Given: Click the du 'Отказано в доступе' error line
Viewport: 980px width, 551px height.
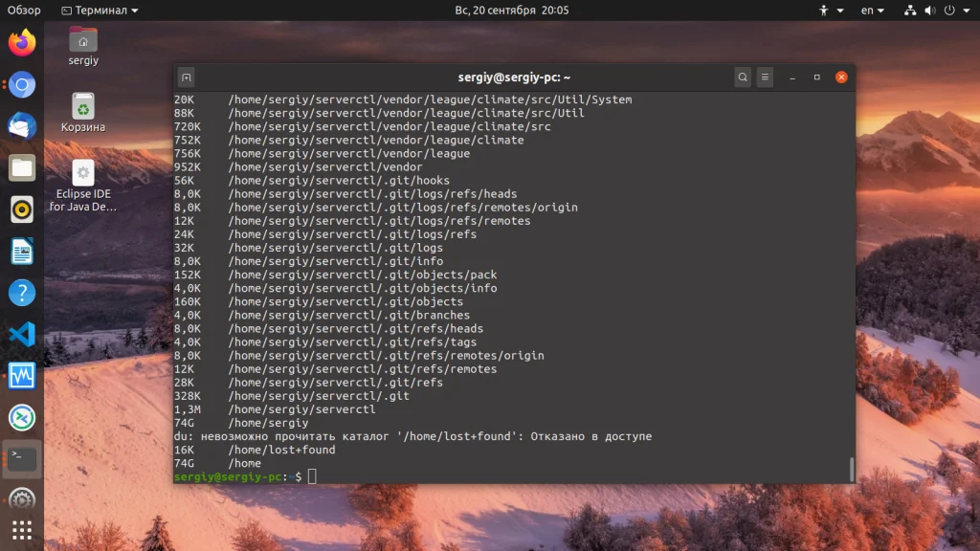Looking at the screenshot, I should 412,436.
